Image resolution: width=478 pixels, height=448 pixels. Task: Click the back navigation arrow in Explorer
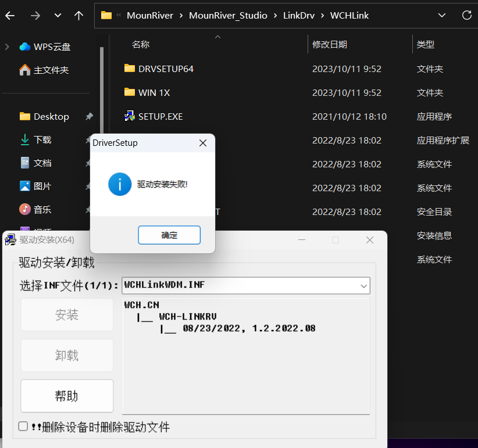click(x=9, y=16)
